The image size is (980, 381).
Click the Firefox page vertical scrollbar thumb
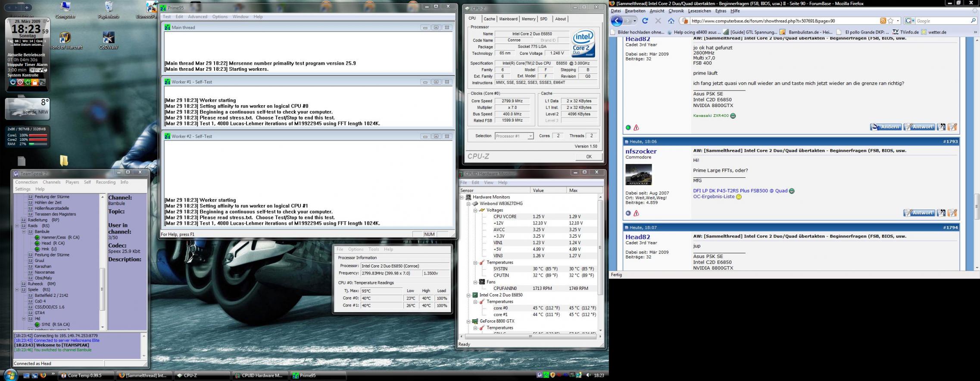(x=976, y=206)
